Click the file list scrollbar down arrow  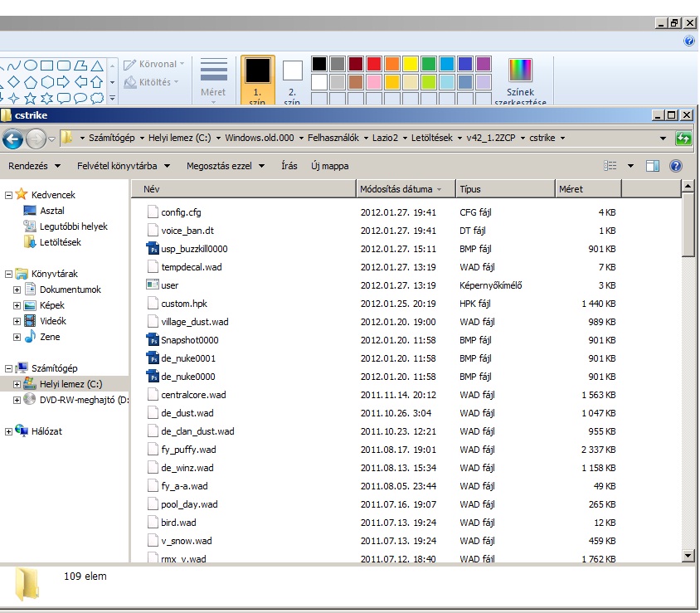click(x=688, y=556)
